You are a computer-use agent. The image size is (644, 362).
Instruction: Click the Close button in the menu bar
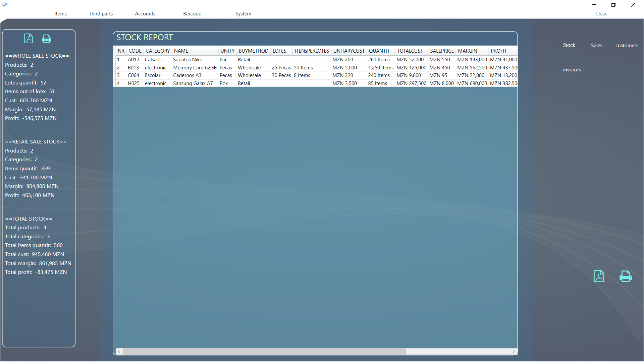point(601,14)
